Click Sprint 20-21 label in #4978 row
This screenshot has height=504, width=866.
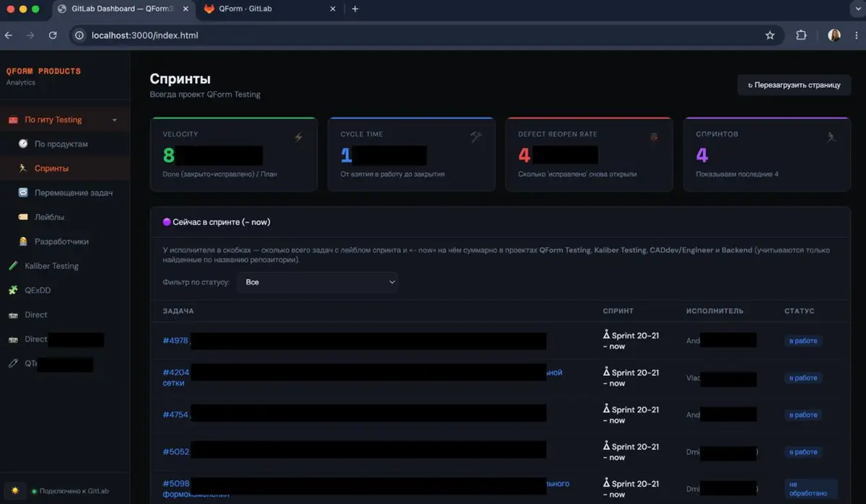click(x=631, y=340)
